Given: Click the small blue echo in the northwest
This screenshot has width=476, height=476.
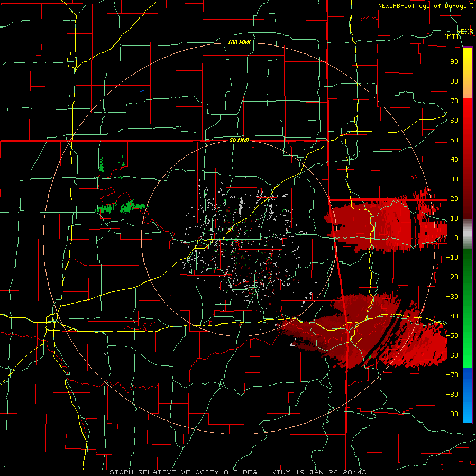Looking at the screenshot, I should pos(141,91).
